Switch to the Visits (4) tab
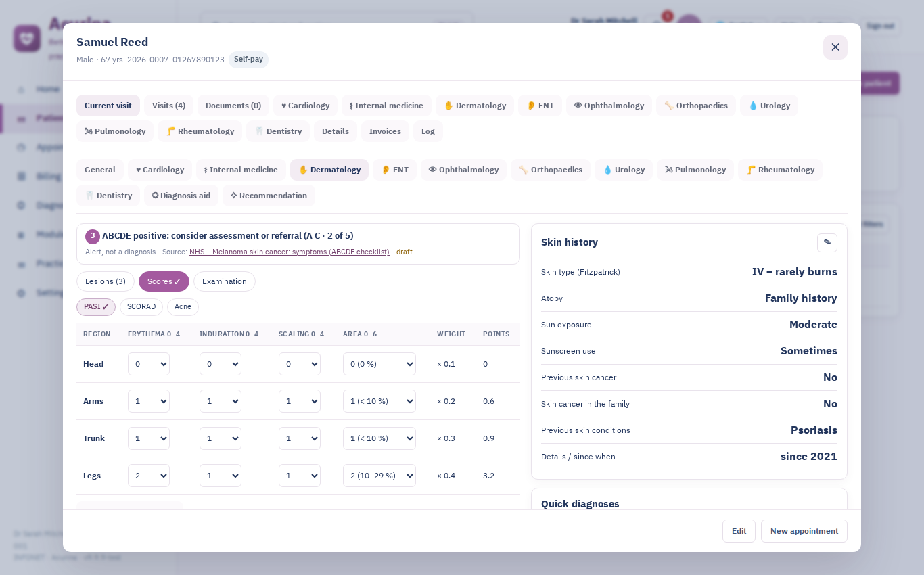The image size is (924, 575). [168, 106]
